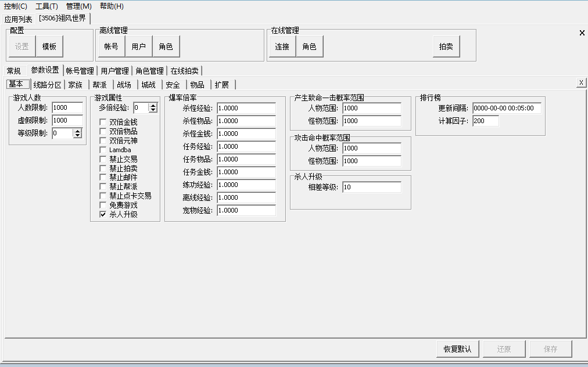This screenshot has width=588, height=367.
Task: Click the 宠物经验 rate field
Action: tap(246, 210)
